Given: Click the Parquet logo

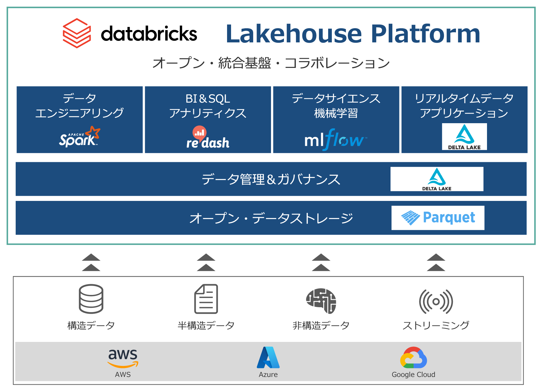Looking at the screenshot, I should pyautogui.click(x=438, y=218).
